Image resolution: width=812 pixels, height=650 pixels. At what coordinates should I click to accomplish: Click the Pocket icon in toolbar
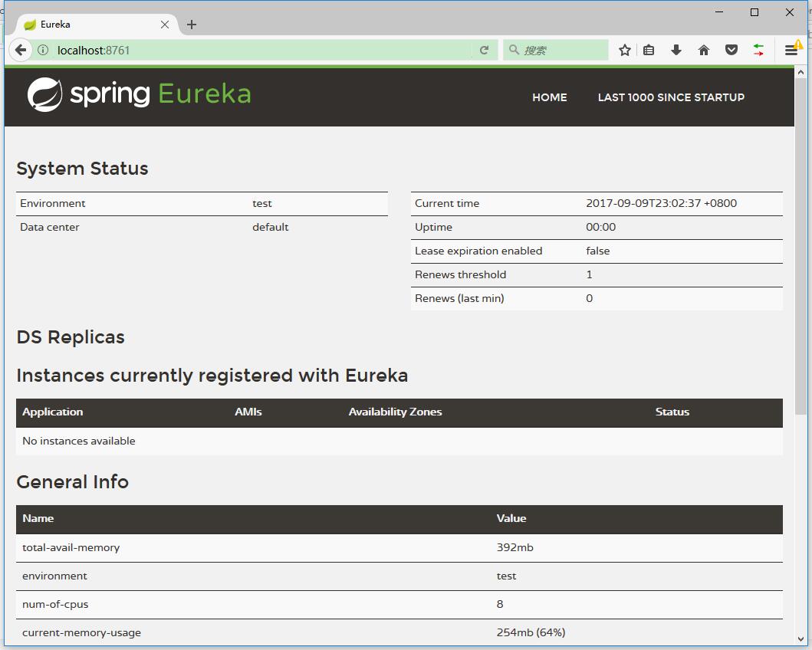coord(731,50)
